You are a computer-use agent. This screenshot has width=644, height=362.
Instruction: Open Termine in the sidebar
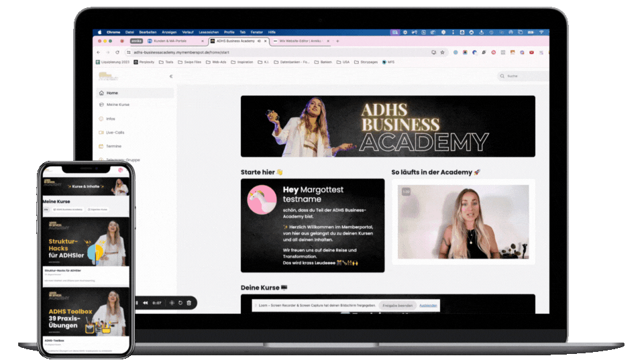pos(114,146)
